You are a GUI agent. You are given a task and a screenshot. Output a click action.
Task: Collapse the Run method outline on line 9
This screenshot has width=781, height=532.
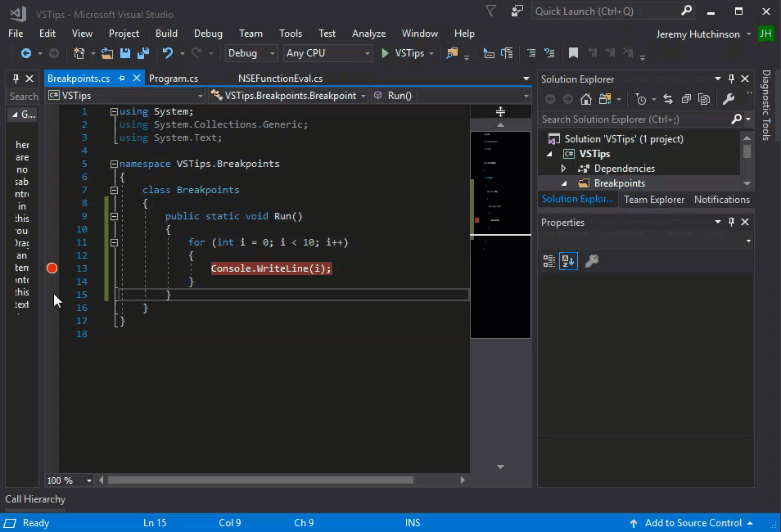tap(114, 216)
